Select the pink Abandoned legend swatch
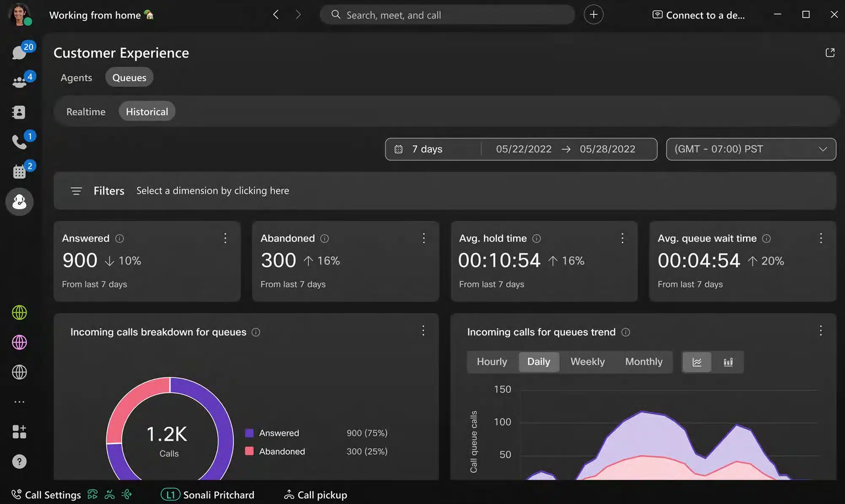845x504 pixels. (x=250, y=451)
